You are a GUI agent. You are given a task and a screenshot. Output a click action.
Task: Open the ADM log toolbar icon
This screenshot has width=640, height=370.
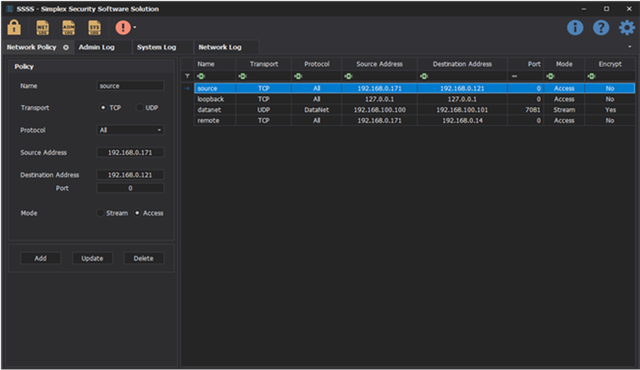(69, 27)
